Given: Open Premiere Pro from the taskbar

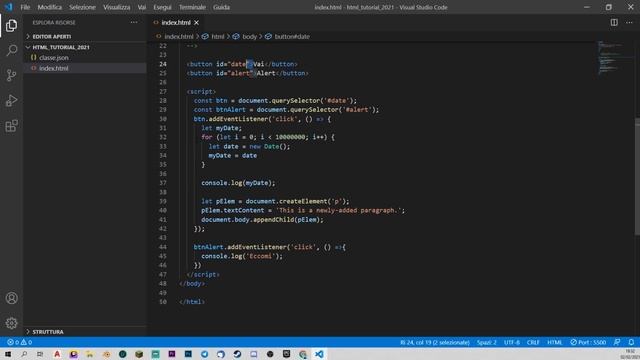Looking at the screenshot, I should click(x=172, y=354).
